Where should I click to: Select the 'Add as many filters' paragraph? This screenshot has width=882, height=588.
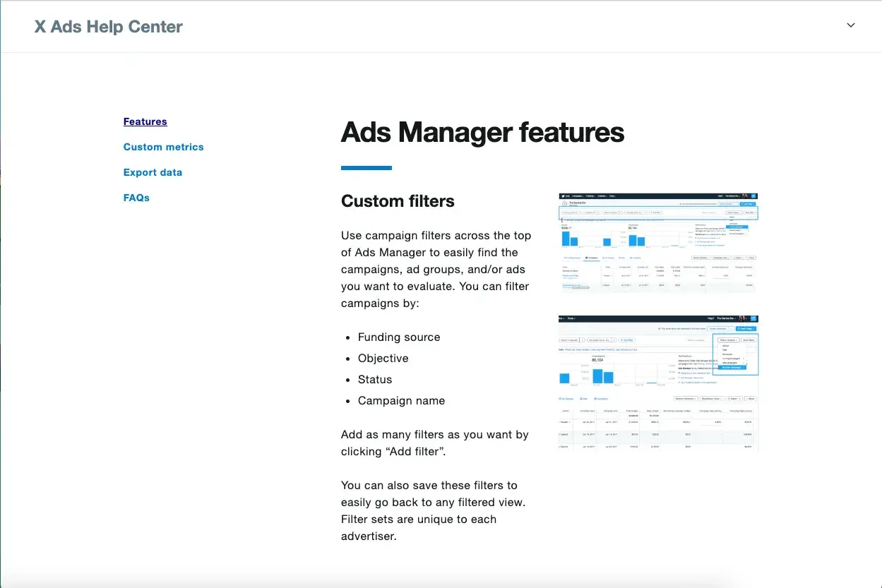[x=435, y=443]
